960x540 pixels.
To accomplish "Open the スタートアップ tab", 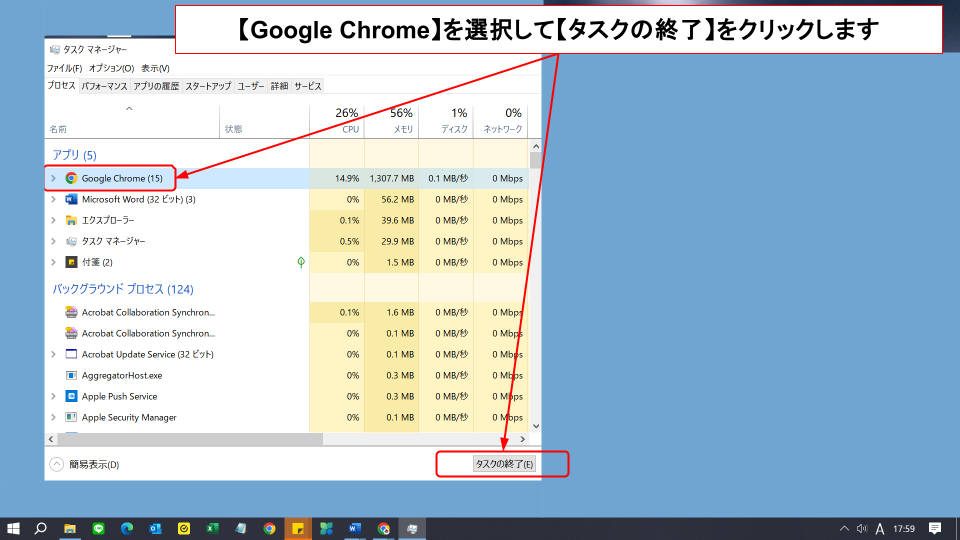I will coord(208,86).
